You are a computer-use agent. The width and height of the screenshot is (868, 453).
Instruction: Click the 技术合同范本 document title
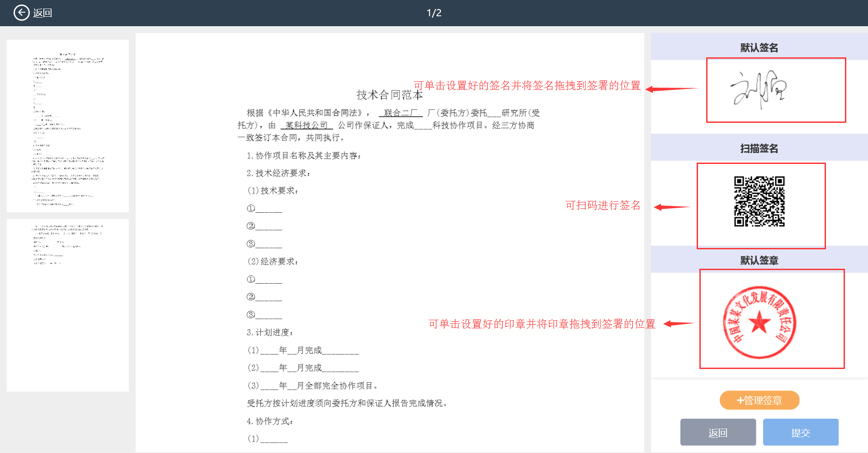coord(389,95)
